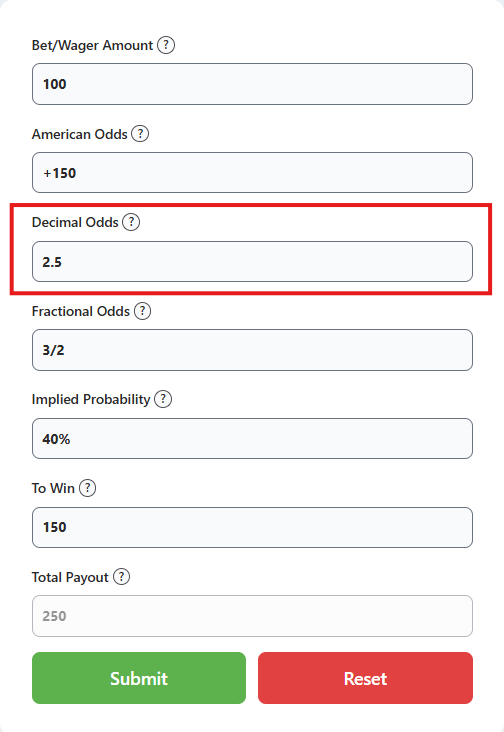Click the Fractional Odds field with 3/2
Viewport: 504px width, 732px height.
click(252, 350)
